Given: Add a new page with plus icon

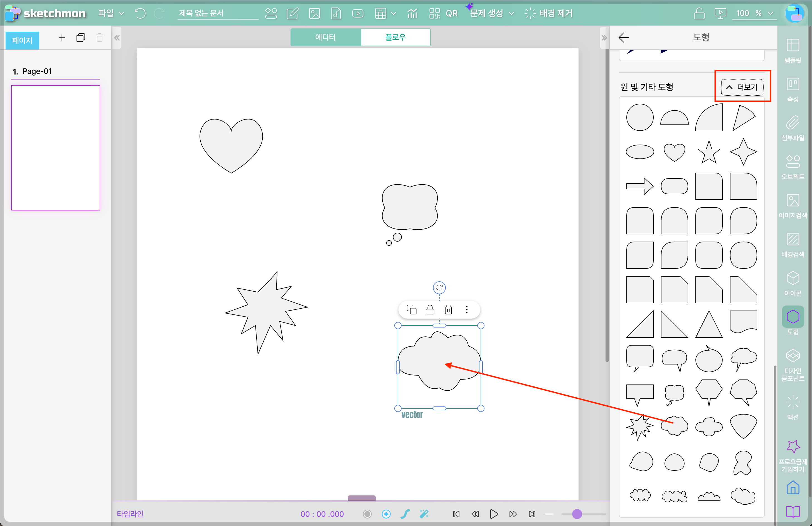Looking at the screenshot, I should [x=62, y=38].
